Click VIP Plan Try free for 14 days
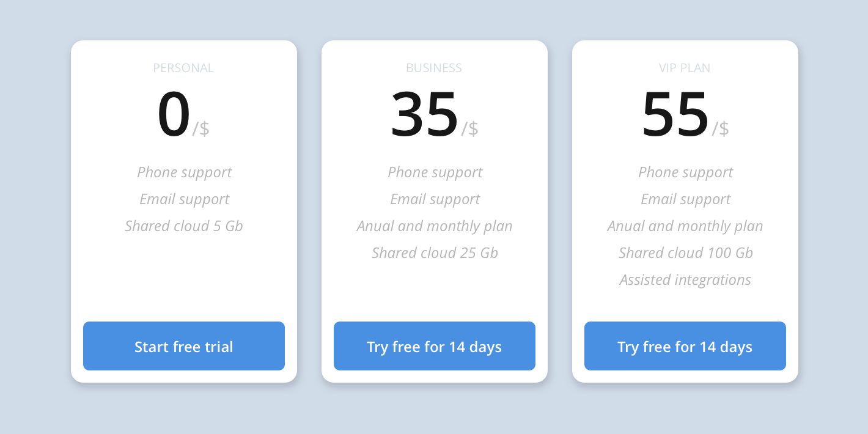 tap(685, 346)
